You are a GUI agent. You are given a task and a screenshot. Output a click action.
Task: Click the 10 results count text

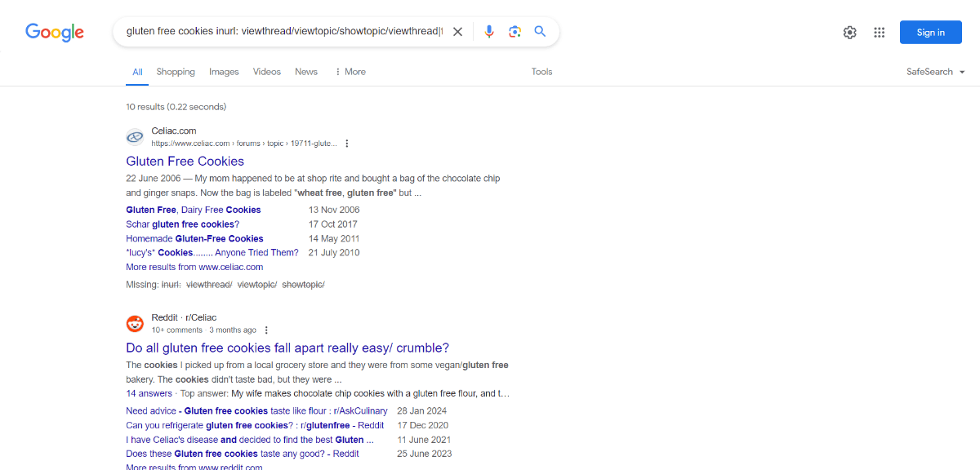tap(176, 106)
